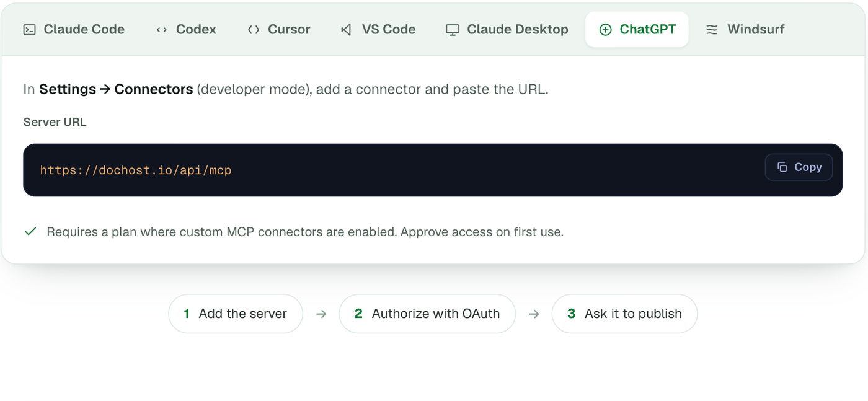The width and height of the screenshot is (868, 401).
Task: Select step 3 Ask it to publish
Action: click(624, 314)
